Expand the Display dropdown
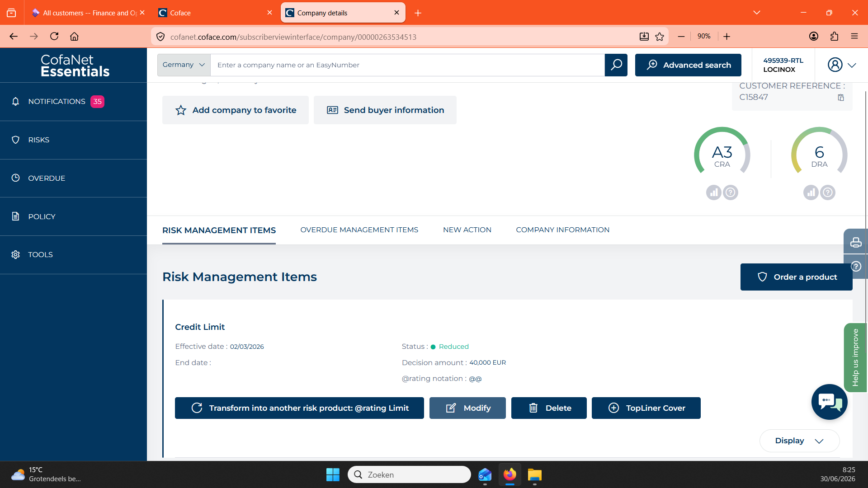 799,441
